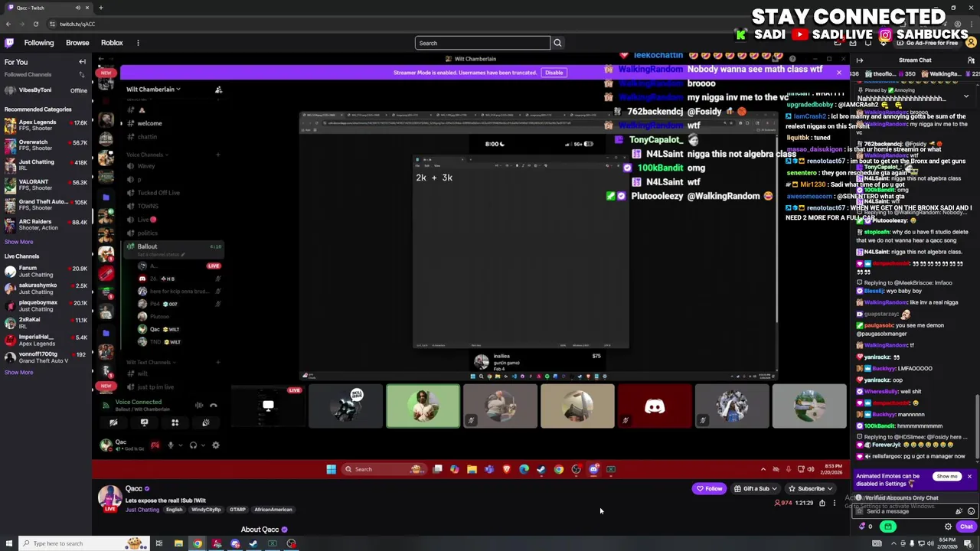Open the Twitch more options menu
Image resolution: width=980 pixels, height=551 pixels.
coord(138,43)
